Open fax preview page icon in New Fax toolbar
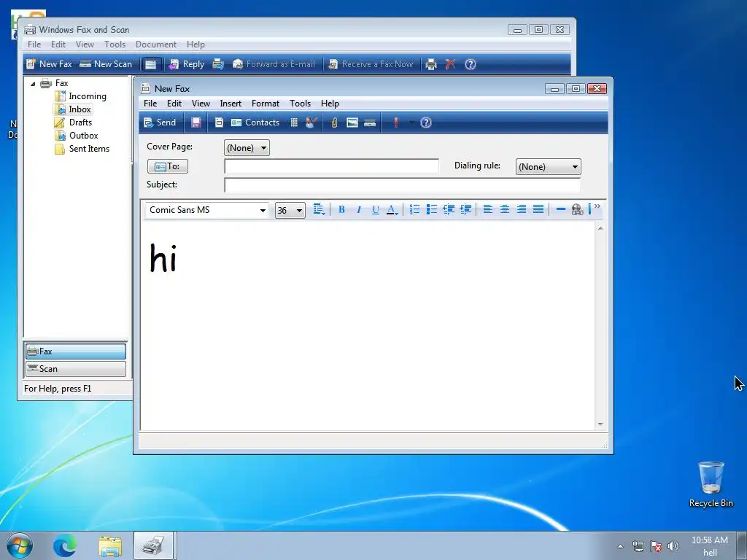Image resolution: width=747 pixels, height=560 pixels. pyautogui.click(x=219, y=122)
